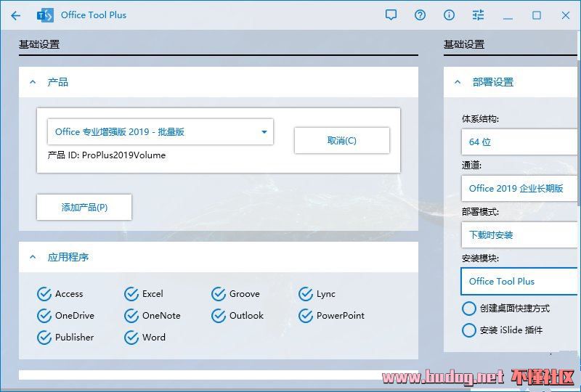Click the 体系结构 label
Viewport: 581px width, 392px height.
click(x=480, y=119)
